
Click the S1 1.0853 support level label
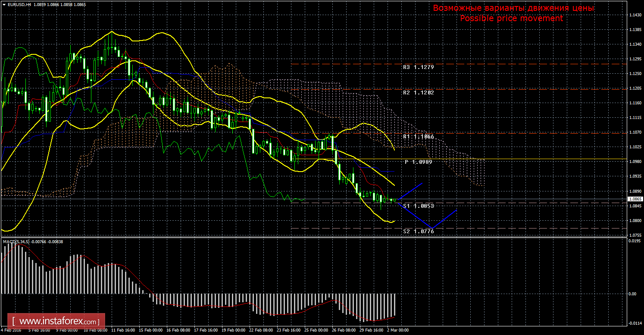point(418,206)
